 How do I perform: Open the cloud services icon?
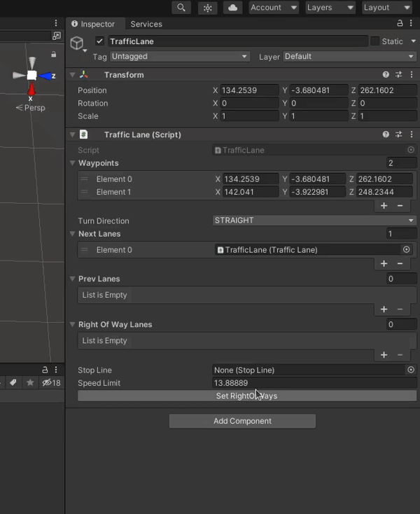point(233,8)
